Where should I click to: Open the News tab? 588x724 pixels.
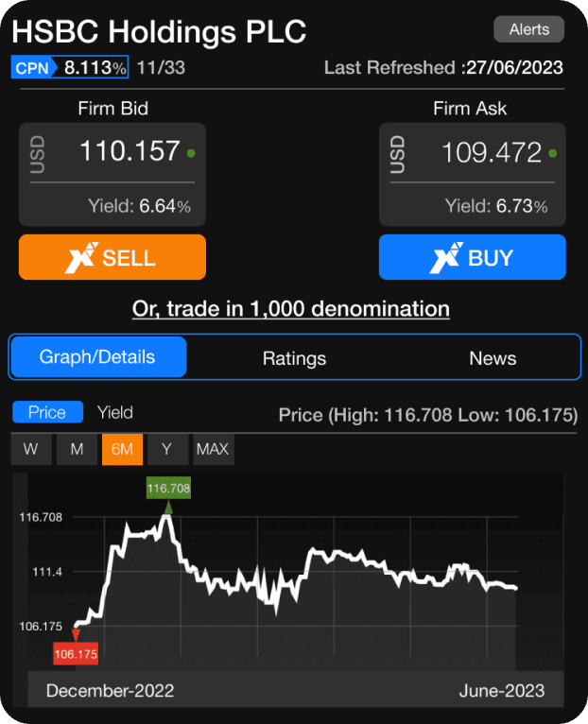point(493,358)
